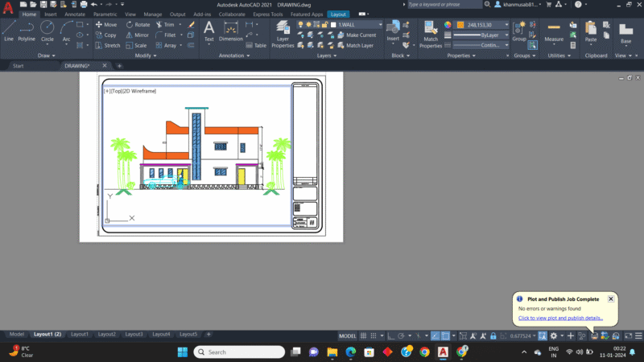
Task: Toggle polar tracking in status bar
Action: (x=401, y=335)
